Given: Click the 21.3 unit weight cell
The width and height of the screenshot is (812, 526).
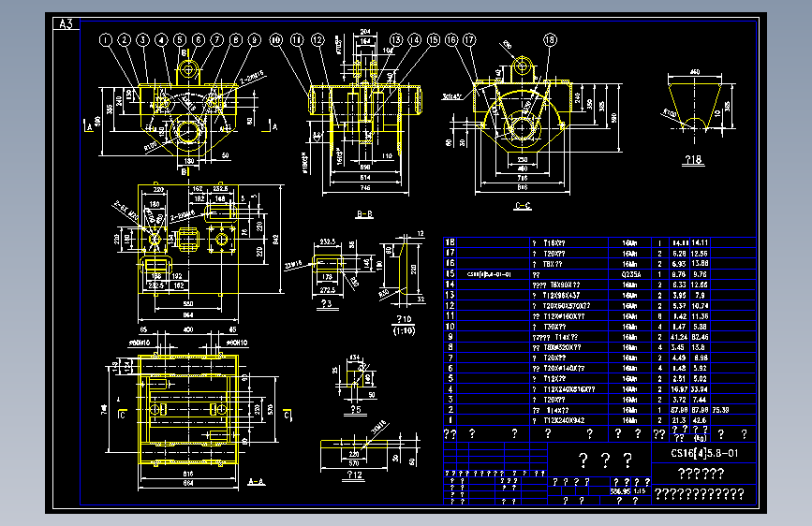Looking at the screenshot, I should coord(679,420).
